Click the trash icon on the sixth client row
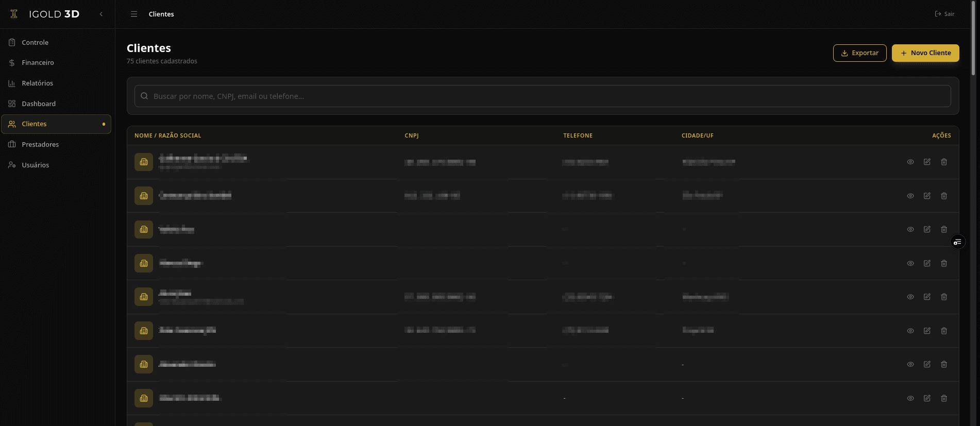This screenshot has height=426, width=980. [x=944, y=331]
